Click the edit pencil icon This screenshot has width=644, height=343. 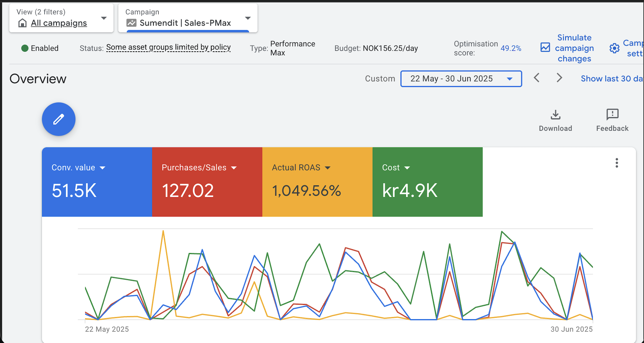[x=58, y=119]
